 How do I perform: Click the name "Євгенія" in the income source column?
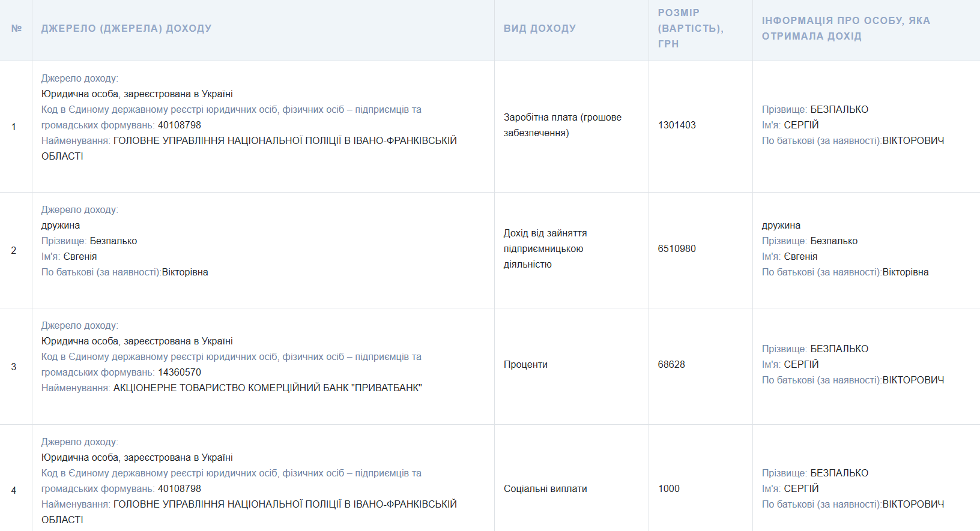tap(80, 256)
